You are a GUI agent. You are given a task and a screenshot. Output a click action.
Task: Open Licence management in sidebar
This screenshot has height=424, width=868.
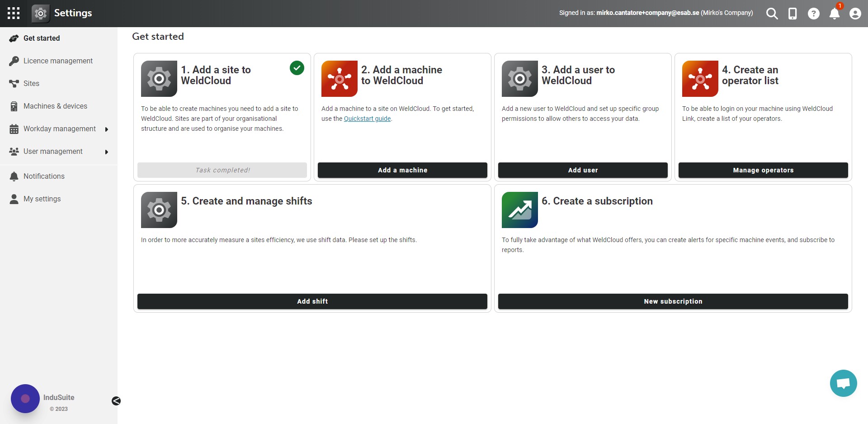(59, 61)
